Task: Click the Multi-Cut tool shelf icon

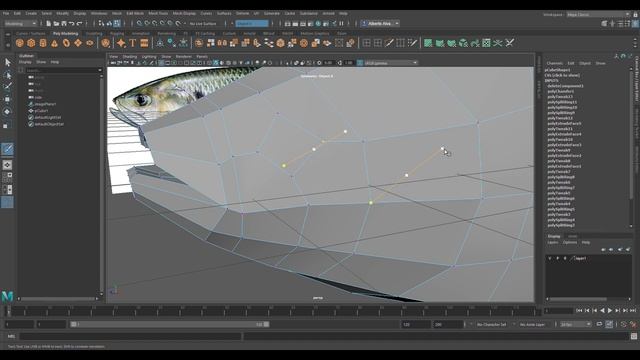Action: point(389,43)
